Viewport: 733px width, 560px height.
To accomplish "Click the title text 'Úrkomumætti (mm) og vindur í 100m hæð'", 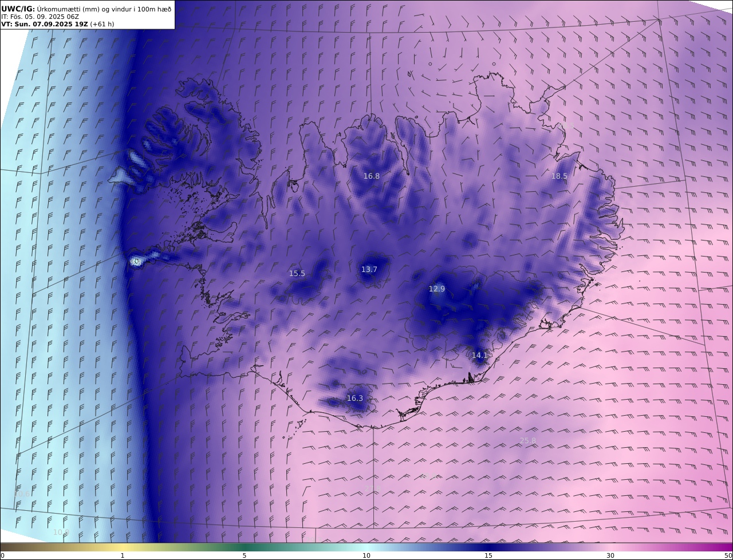I will 104,9.
